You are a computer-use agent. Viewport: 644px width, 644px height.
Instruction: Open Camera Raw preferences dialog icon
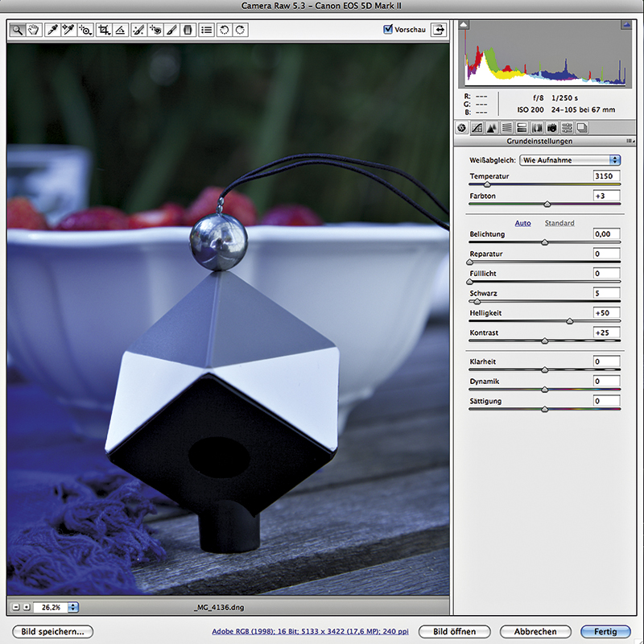(x=207, y=30)
